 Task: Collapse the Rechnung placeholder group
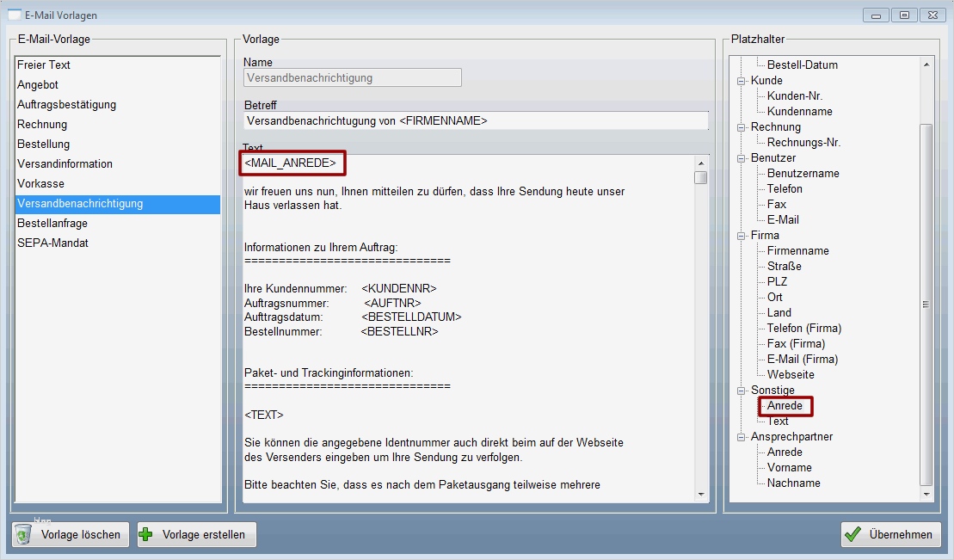pyautogui.click(x=742, y=126)
